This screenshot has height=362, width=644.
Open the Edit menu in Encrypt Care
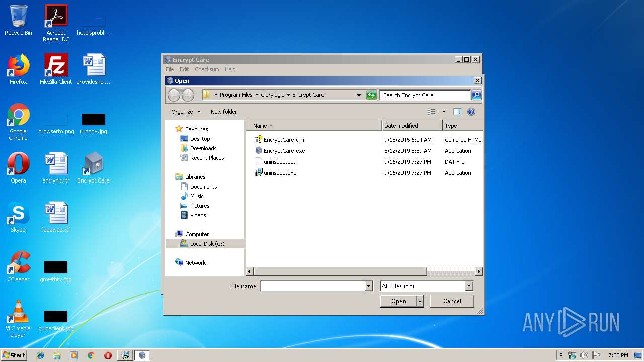click(x=184, y=69)
